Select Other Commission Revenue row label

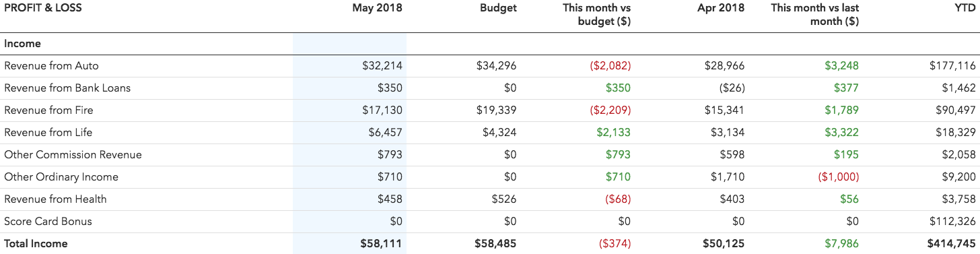73,155
